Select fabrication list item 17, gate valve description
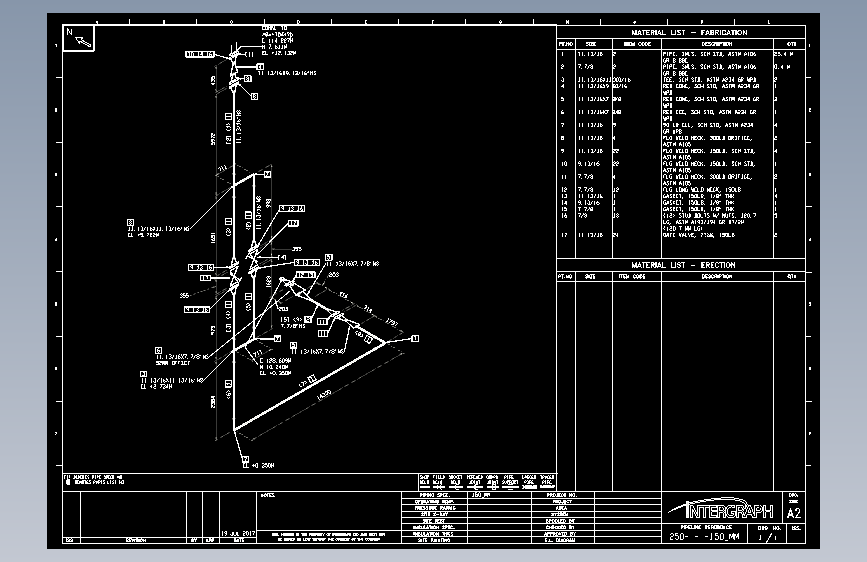Screen dimensions: 867x562 click(x=699, y=235)
